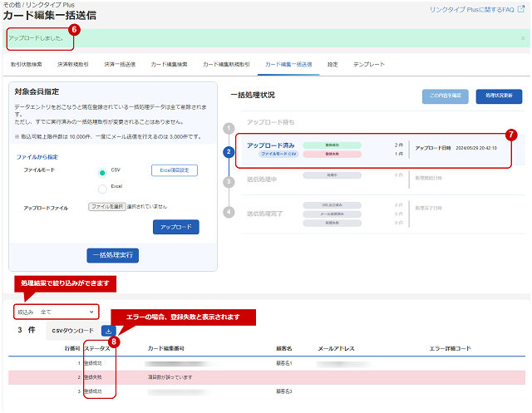Open the external link icon beside FAQ
This screenshot has width=532, height=413.
pos(521,9)
